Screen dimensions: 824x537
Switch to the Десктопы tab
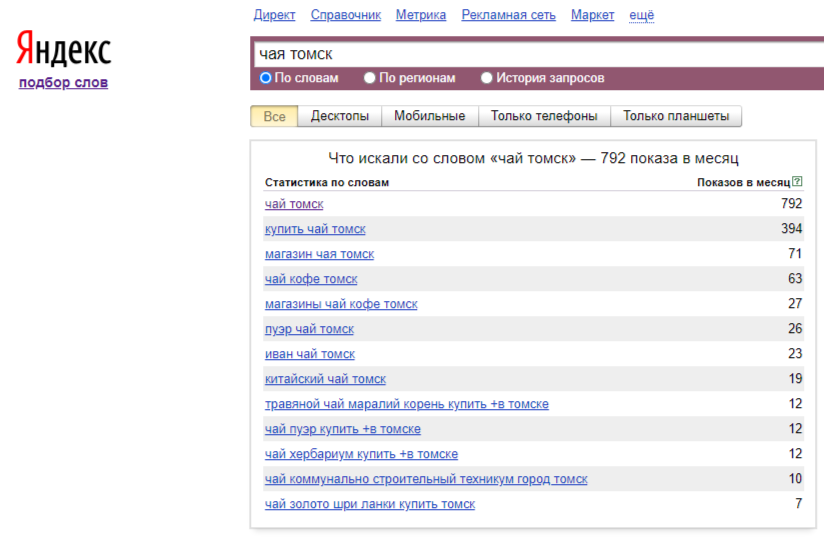coord(339,116)
